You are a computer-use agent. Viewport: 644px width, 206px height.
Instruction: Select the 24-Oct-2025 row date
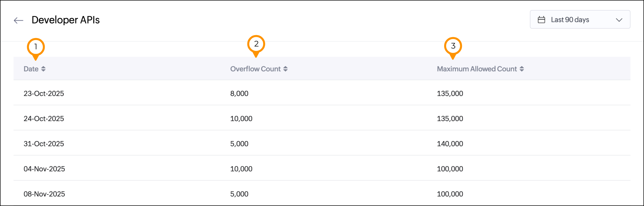click(44, 118)
